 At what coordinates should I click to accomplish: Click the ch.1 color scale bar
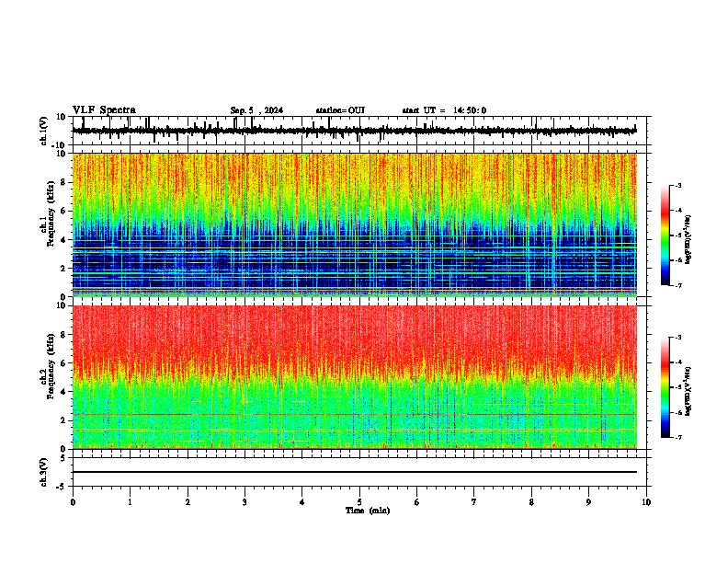point(665,236)
